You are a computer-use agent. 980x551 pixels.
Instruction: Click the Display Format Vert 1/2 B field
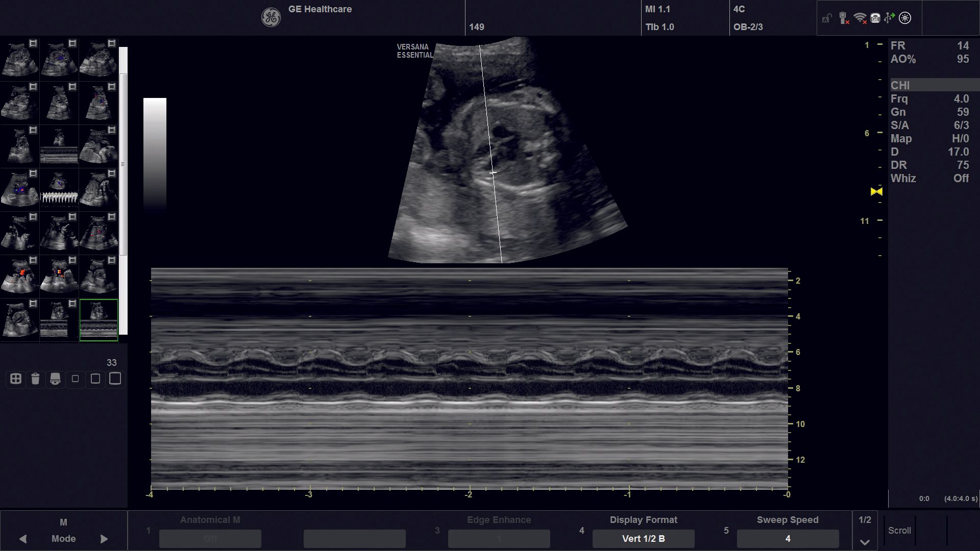point(643,538)
